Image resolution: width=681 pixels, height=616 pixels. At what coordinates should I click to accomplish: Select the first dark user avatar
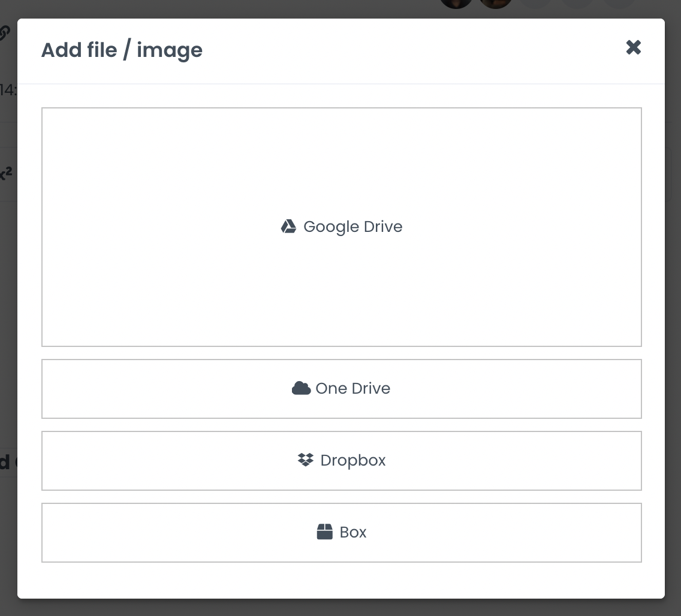[456, 4]
